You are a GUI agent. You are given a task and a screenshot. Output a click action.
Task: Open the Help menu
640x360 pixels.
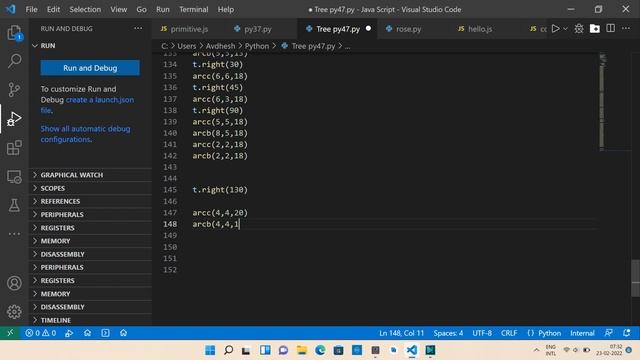pyautogui.click(x=225, y=9)
